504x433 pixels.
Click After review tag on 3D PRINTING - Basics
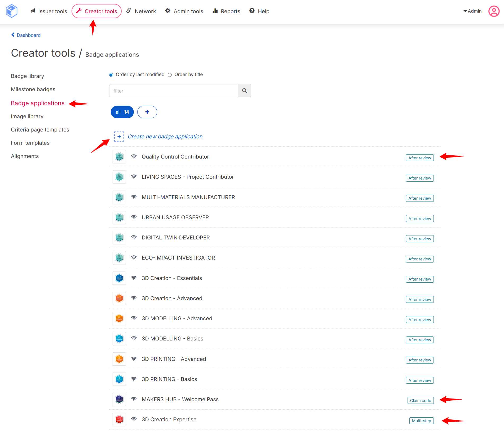point(420,380)
